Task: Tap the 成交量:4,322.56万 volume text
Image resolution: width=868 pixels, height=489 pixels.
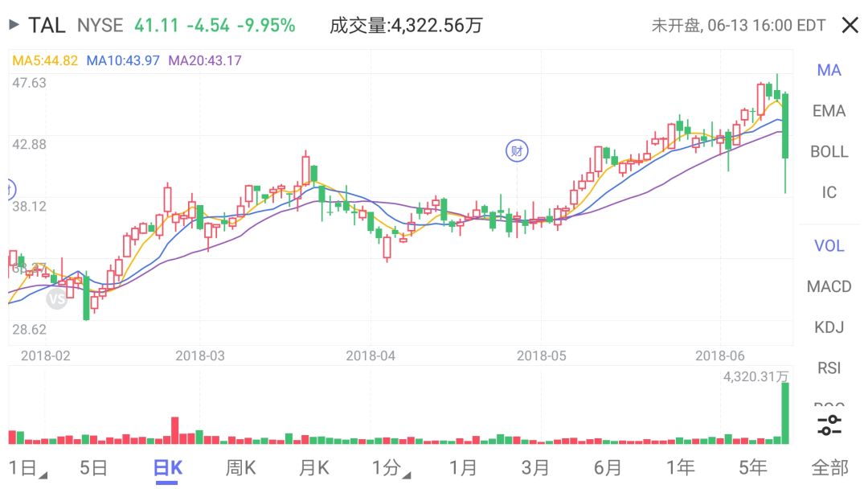Action: [x=407, y=26]
